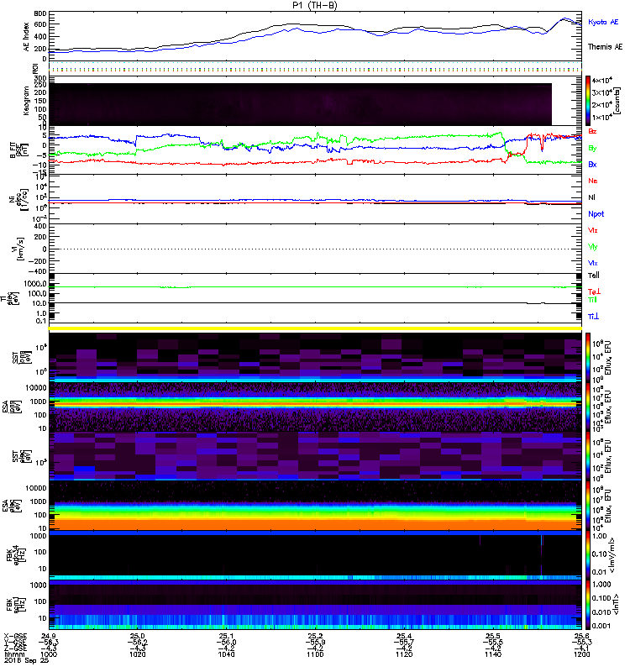Select the black Te parallel legend label

click(593, 276)
